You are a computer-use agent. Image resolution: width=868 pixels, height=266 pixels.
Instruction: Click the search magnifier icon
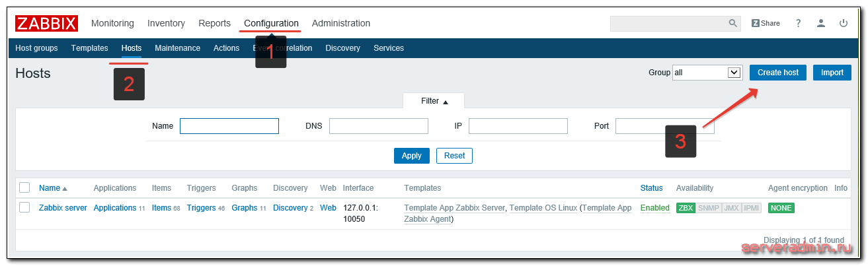pyautogui.click(x=732, y=23)
